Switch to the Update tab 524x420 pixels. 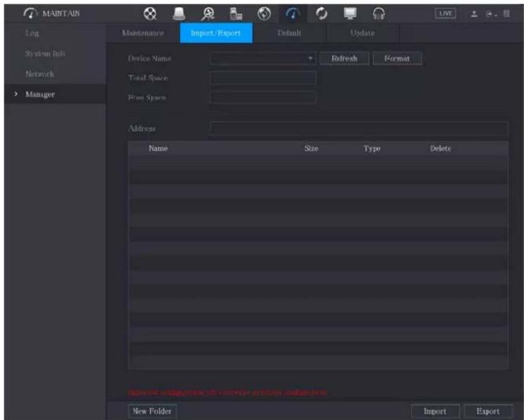362,33
